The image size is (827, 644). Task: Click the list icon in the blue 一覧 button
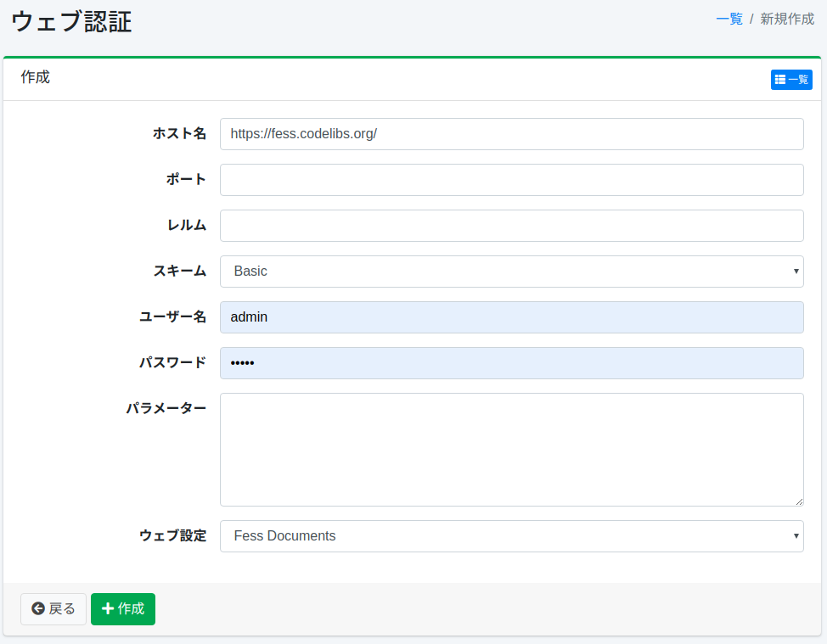[x=780, y=80]
